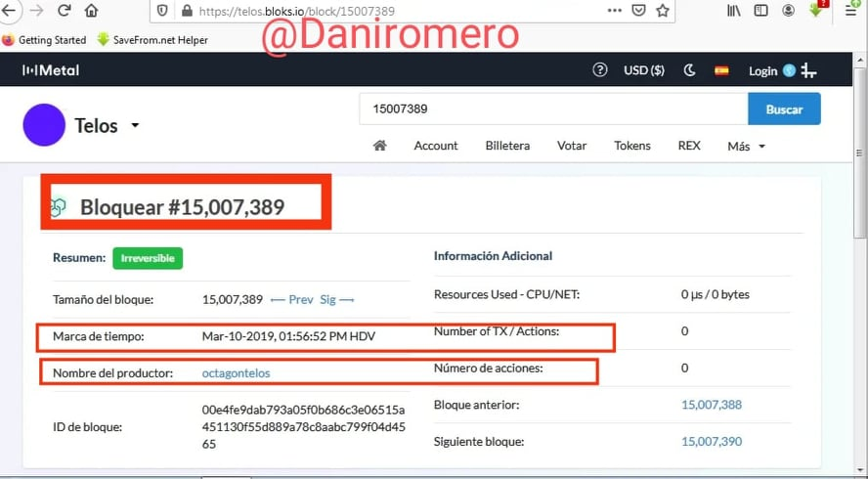
Task: Open SaveFrom.net Helper bookmark
Action: pos(152,40)
